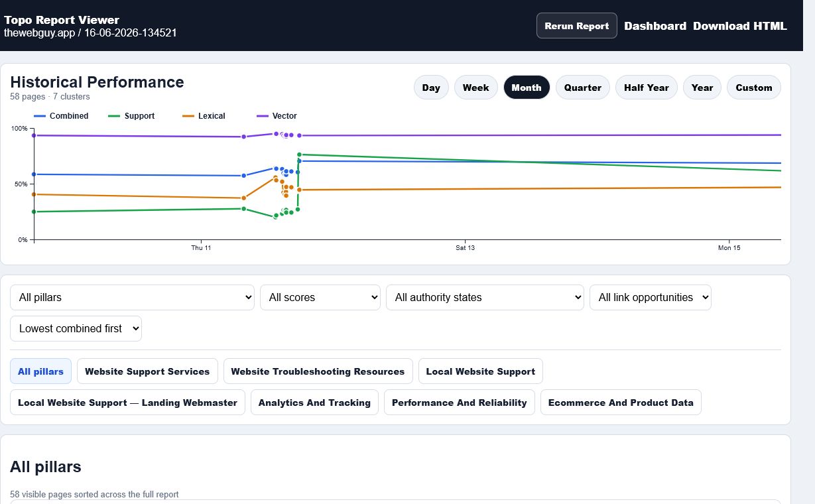Screen dimensions: 815x504
Task: Filter by Performance And Reliability pillar
Action: pos(460,403)
